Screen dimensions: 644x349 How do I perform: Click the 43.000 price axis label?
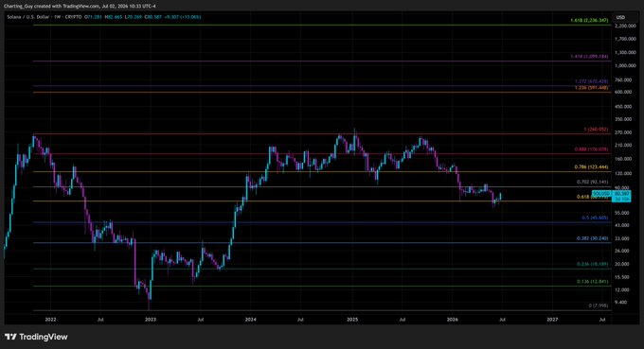[622, 225]
